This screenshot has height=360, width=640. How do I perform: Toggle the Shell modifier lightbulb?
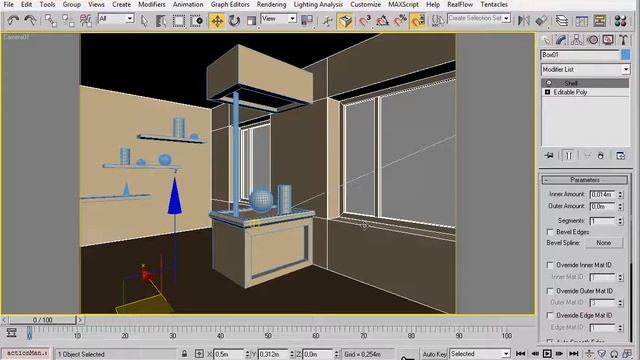[x=548, y=83]
